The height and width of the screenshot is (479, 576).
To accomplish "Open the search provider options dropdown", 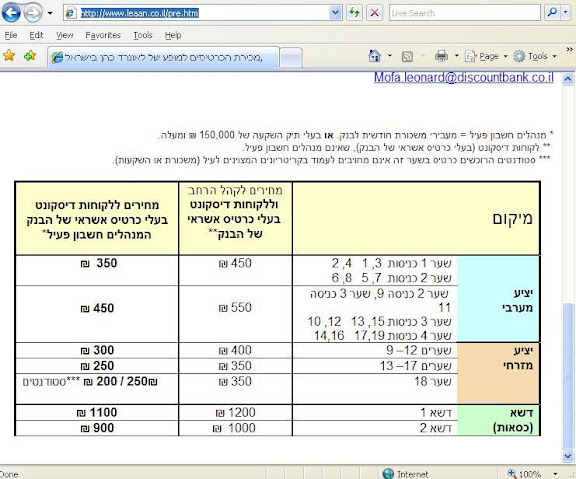I will (566, 13).
